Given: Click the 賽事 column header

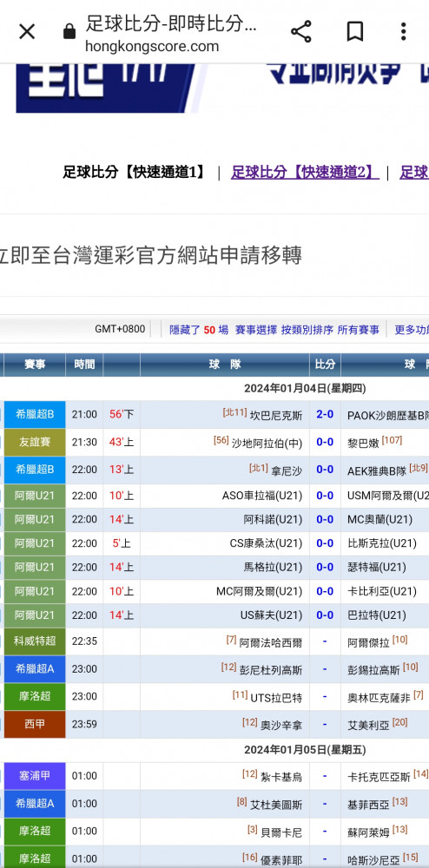Looking at the screenshot, I should point(35,365).
